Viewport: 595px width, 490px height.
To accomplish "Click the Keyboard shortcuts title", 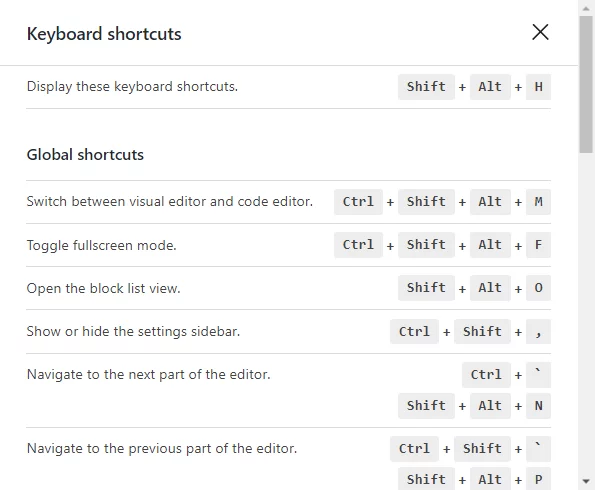I will pos(104,34).
